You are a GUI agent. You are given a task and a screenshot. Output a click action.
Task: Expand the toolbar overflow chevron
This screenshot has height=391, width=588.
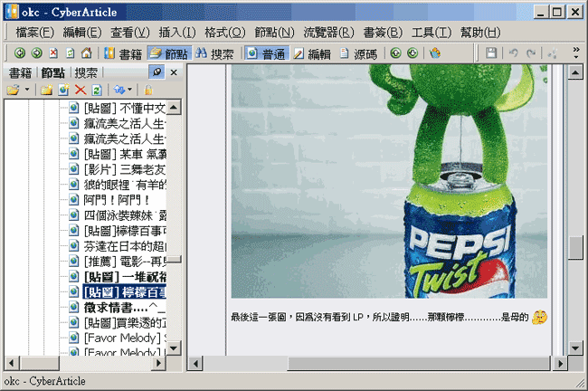(x=576, y=52)
